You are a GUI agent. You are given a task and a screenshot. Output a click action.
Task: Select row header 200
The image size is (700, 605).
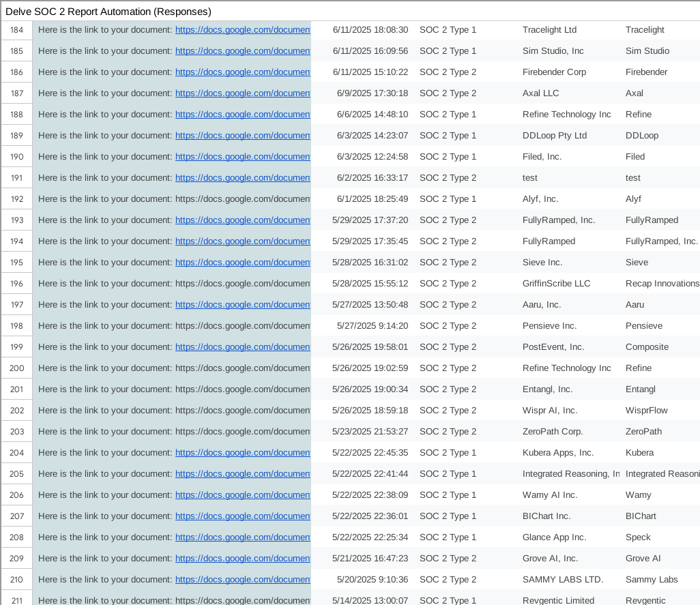[x=16, y=368]
